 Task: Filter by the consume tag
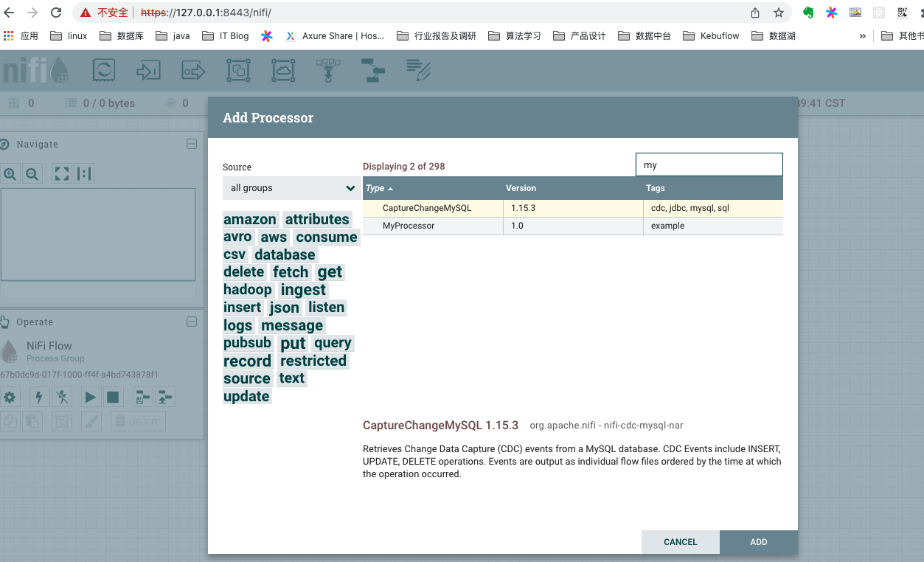click(x=327, y=237)
